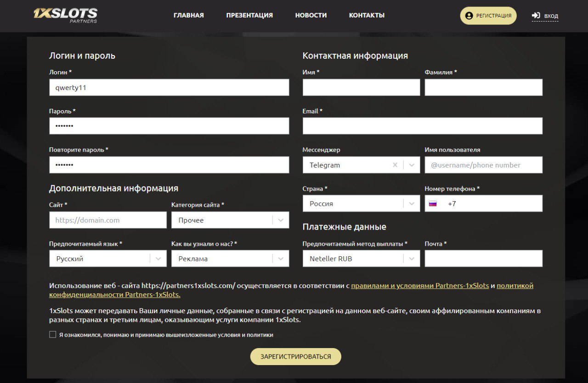Click the Зарегистрироваться submit button

tap(296, 356)
